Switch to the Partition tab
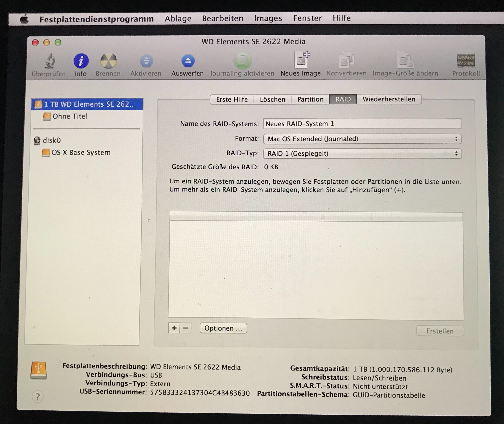Viewport: 504px width, 424px height. coord(310,99)
